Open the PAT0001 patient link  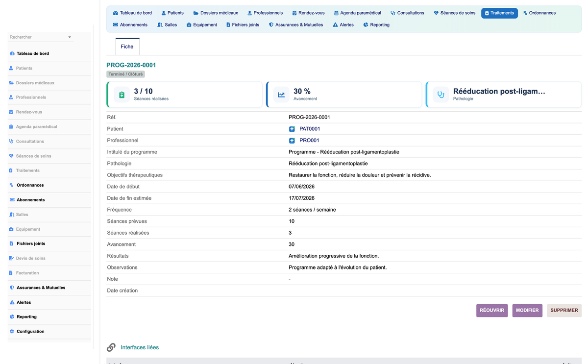pyautogui.click(x=310, y=129)
